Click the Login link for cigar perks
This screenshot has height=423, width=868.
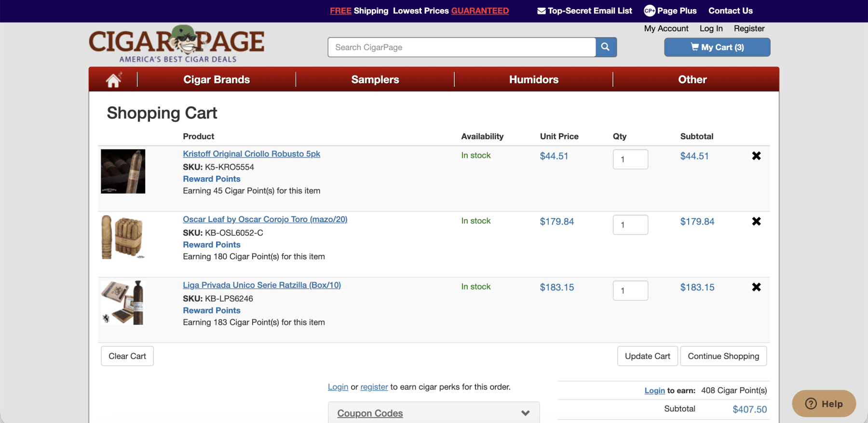338,387
